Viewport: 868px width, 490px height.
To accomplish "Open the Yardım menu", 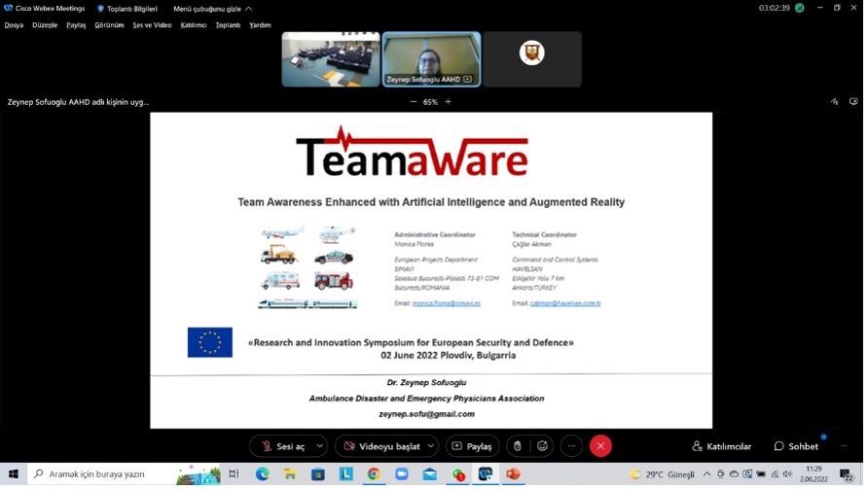I will (260, 25).
